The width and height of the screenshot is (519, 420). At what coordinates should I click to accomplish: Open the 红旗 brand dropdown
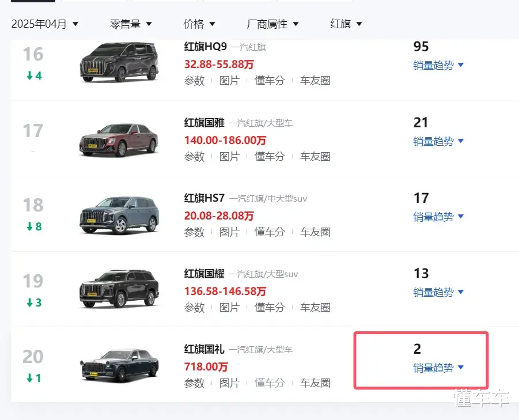coord(346,24)
